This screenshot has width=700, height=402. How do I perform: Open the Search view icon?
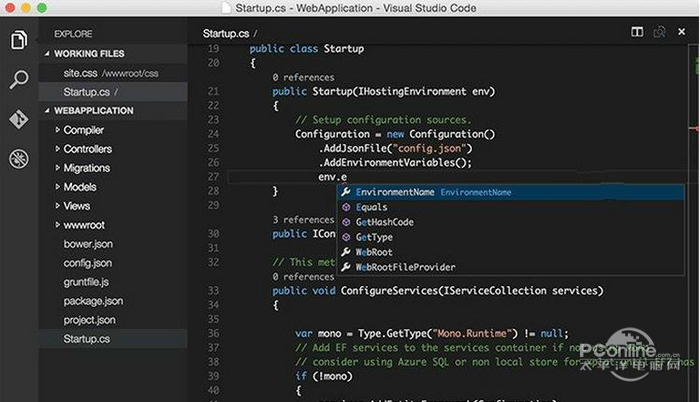click(18, 80)
